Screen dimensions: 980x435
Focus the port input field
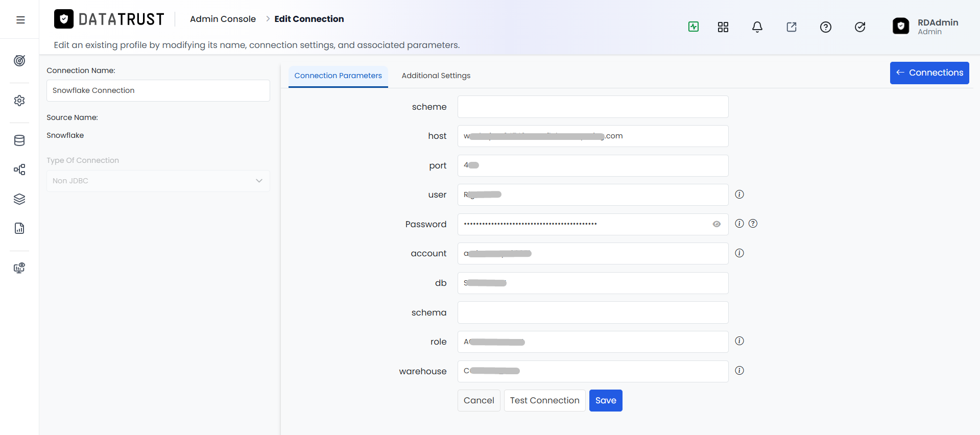coord(593,165)
